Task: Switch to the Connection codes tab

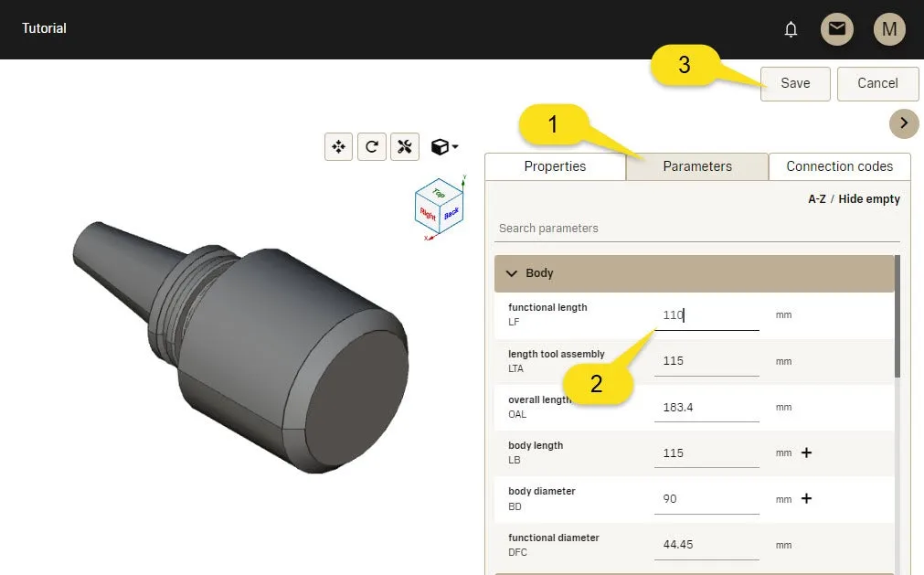Action: coord(839,166)
